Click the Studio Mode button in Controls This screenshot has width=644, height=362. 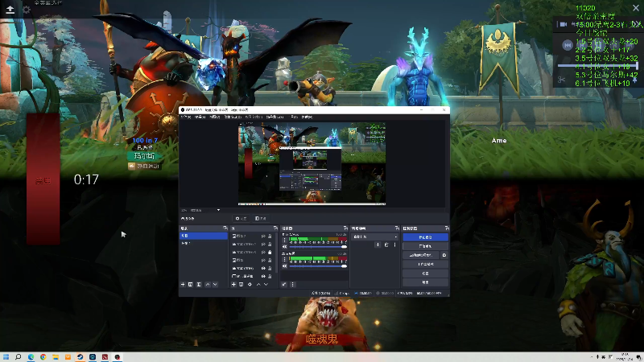[x=425, y=265]
